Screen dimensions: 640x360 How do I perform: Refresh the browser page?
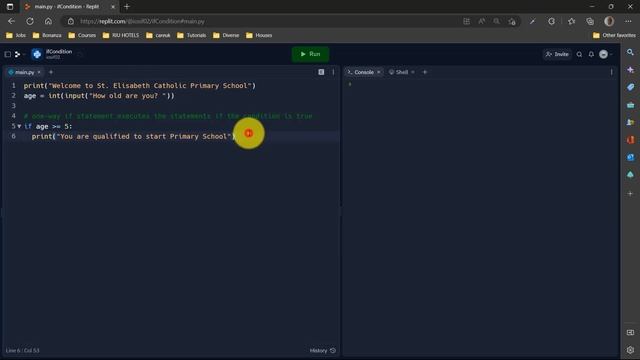(x=30, y=21)
